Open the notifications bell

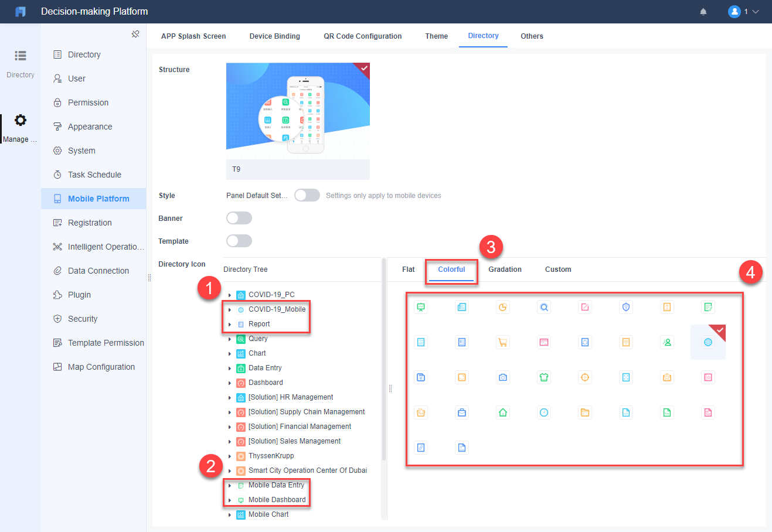[703, 12]
